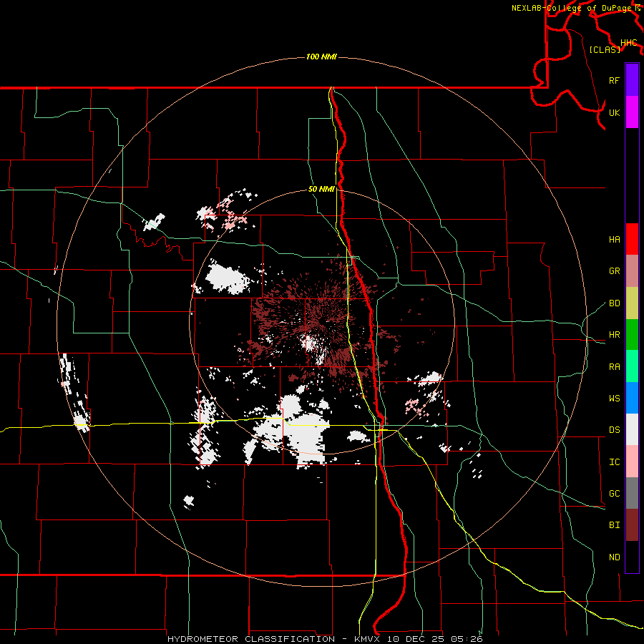Screen dimensions: 644x644
Task: Click the UK magenta legend swatch
Action: [632, 112]
